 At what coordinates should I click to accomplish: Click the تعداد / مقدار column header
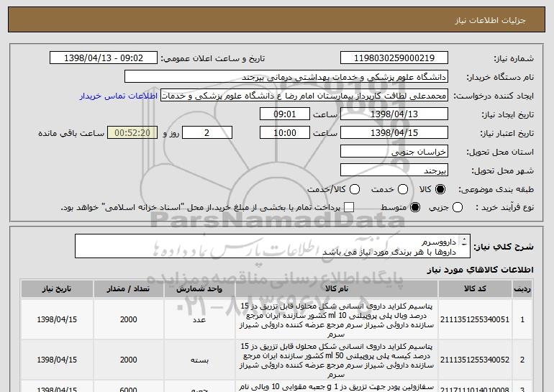click(x=128, y=289)
